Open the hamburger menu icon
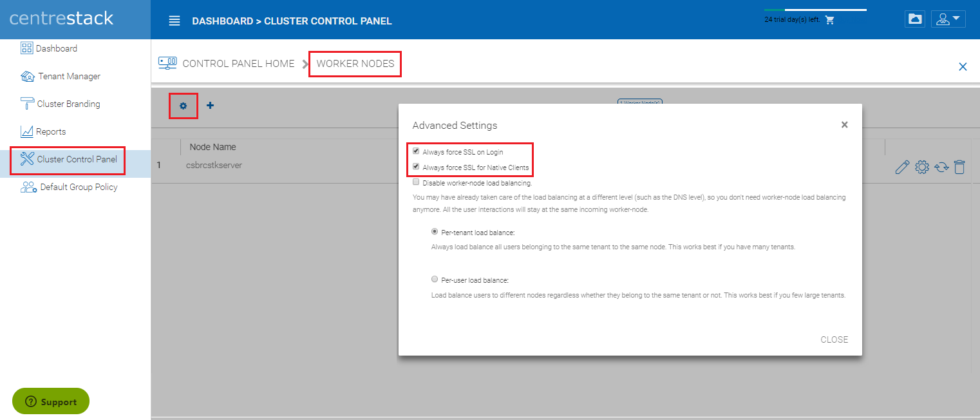 (x=174, y=21)
